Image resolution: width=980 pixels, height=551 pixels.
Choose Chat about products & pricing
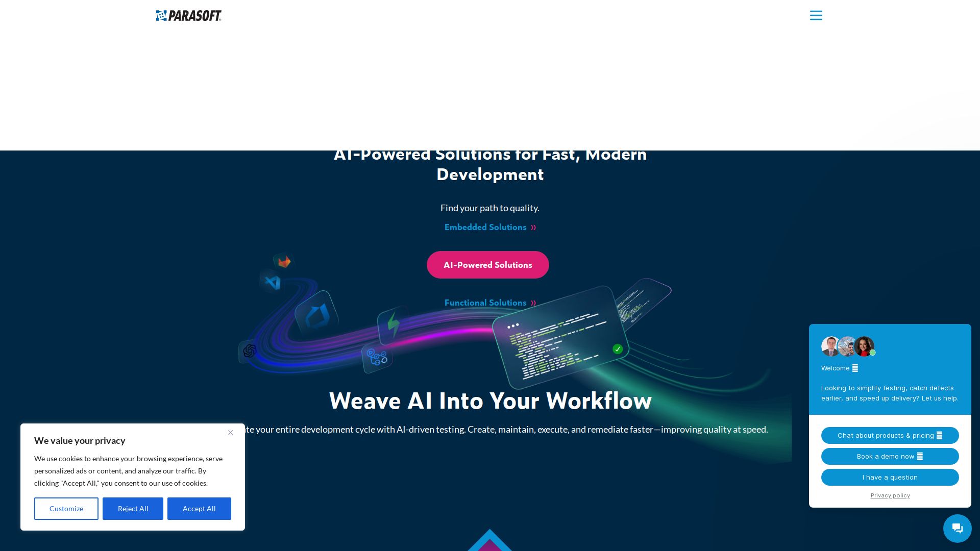890,436
